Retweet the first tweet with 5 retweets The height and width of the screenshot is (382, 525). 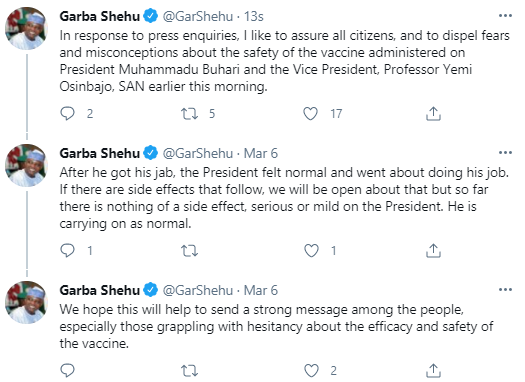[x=190, y=114]
